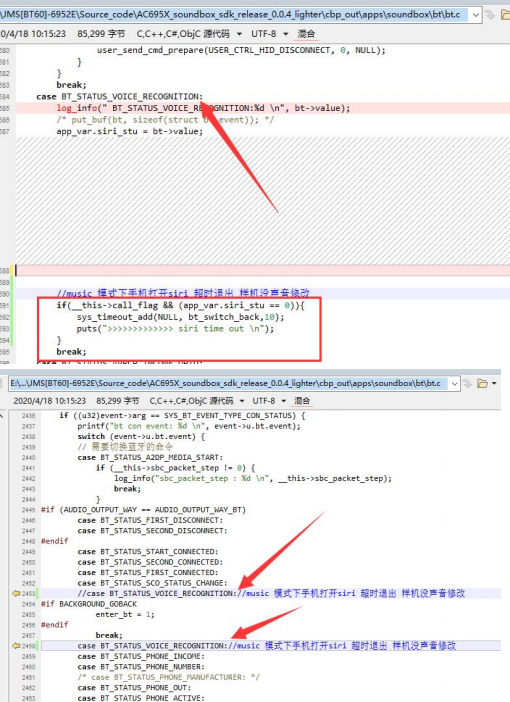Click the log_info sbc_packet_step line

coord(253,478)
